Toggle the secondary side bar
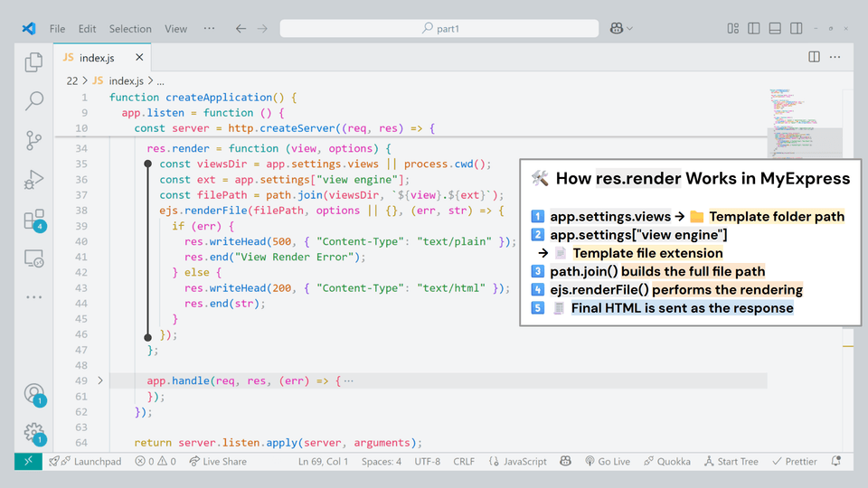868x488 pixels. [796, 28]
